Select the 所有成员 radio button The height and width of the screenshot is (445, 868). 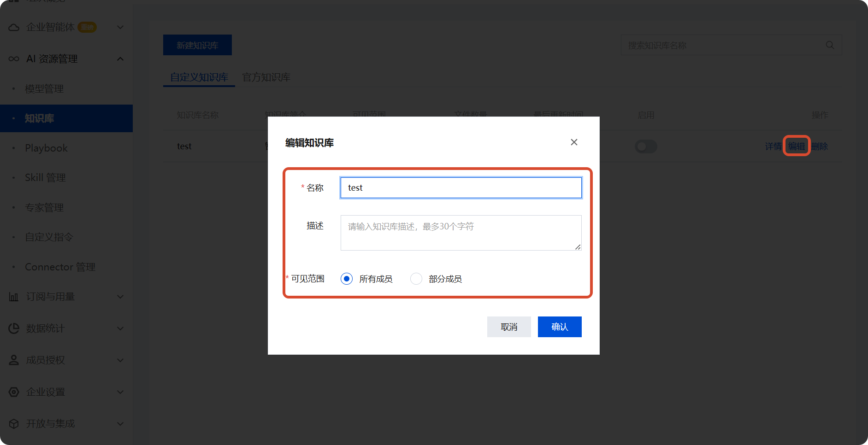pos(347,279)
